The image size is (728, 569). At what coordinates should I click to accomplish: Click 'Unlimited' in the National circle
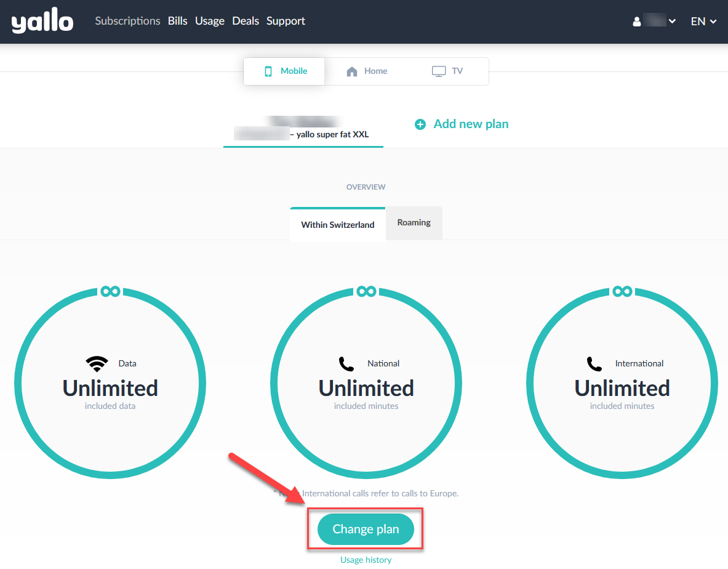coord(366,388)
